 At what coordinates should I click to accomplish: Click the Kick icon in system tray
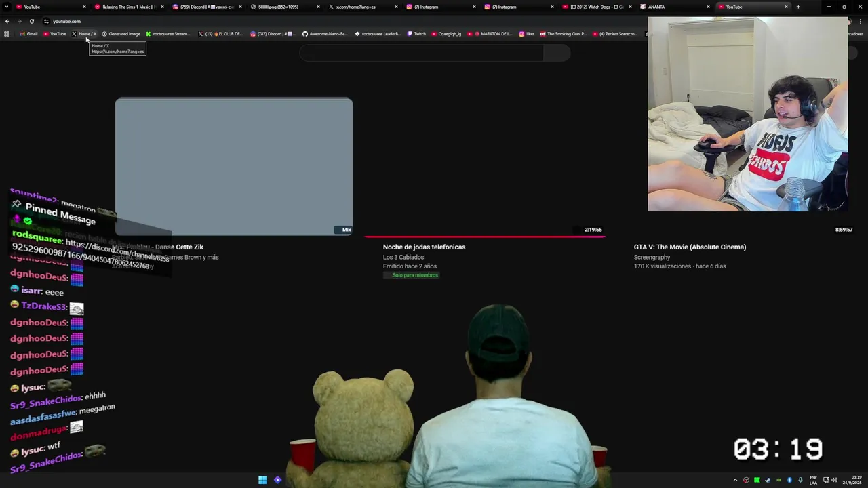coord(757,480)
